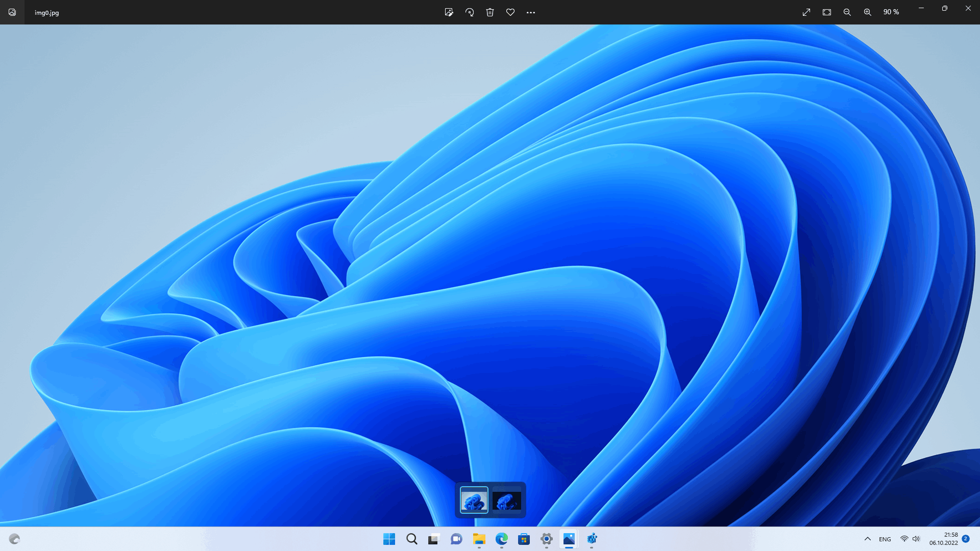
Task: Open Task View on the taskbar
Action: click(x=434, y=539)
